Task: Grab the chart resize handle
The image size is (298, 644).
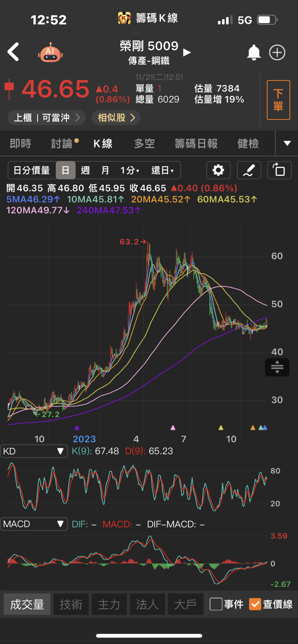Action: click(277, 367)
